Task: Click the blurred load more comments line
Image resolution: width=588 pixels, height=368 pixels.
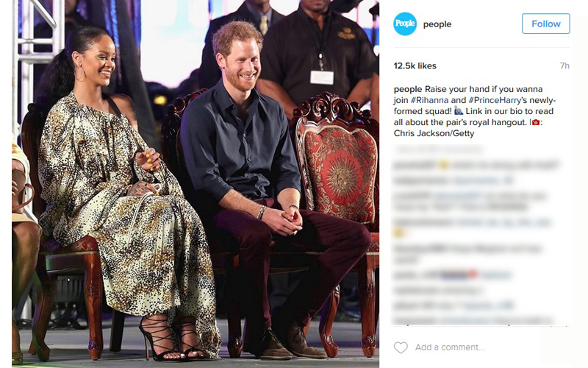Action: click(x=437, y=149)
